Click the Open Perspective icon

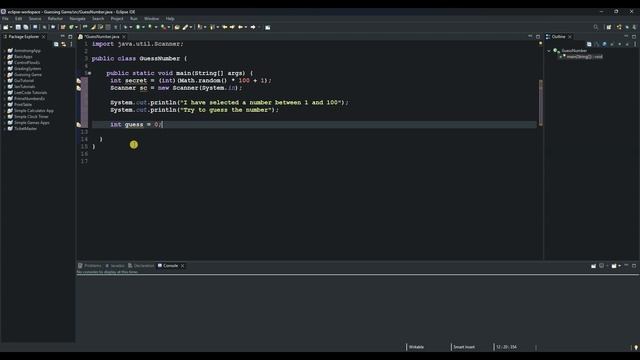point(609,27)
